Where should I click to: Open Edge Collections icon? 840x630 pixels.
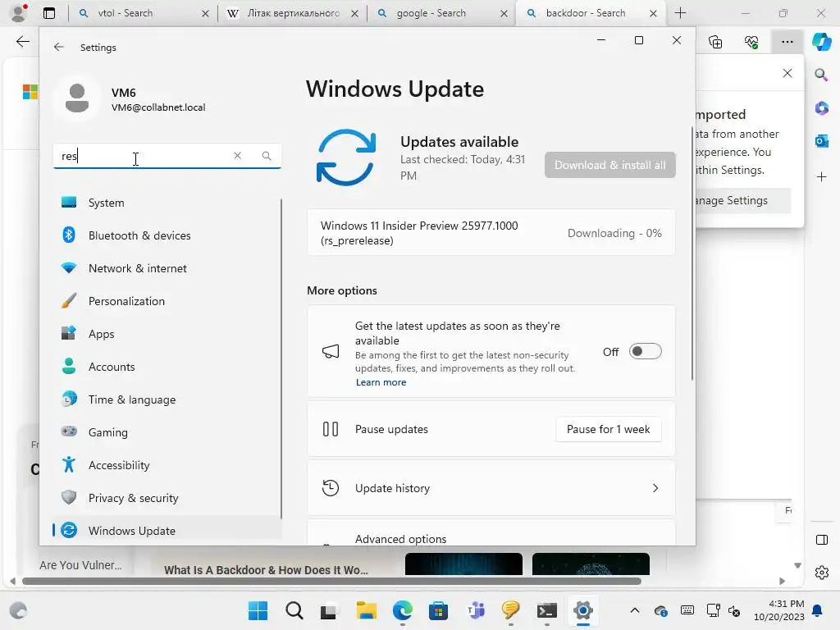[715, 41]
